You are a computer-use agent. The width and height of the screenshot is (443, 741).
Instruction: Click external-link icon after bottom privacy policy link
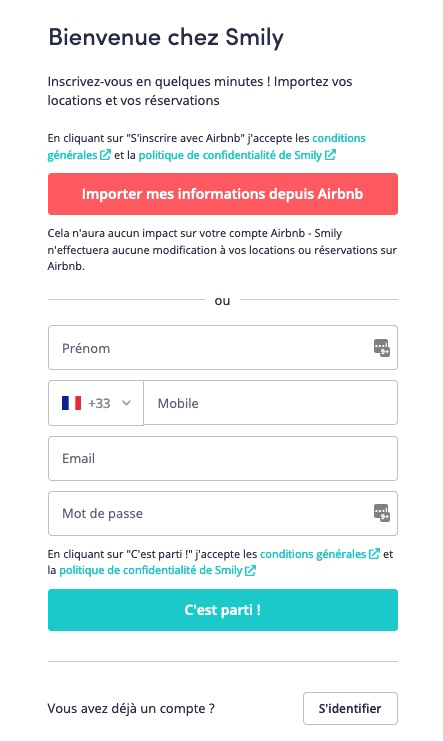point(250,570)
